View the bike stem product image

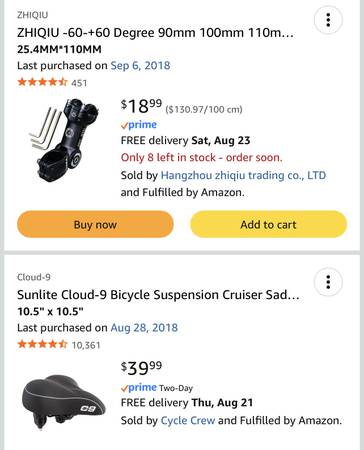pyautogui.click(x=65, y=141)
